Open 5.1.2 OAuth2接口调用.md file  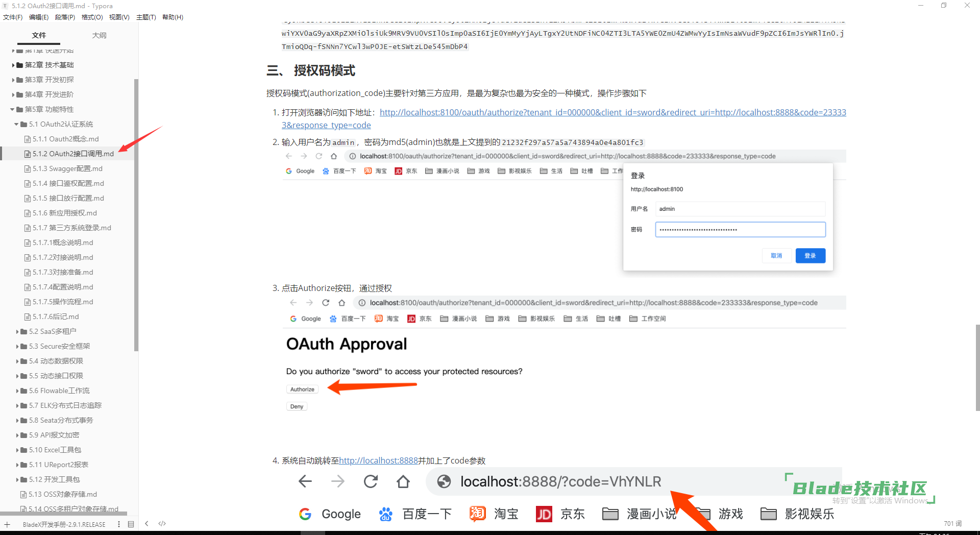tap(73, 154)
